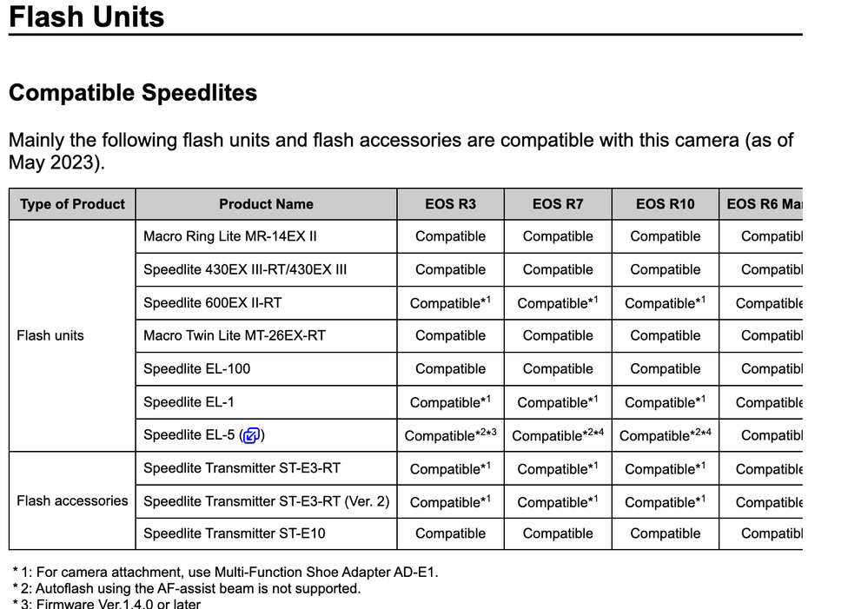Click the footnote about Multi-Function Shoe Adapter AD-E1
868x609 pixels.
(x=226, y=572)
